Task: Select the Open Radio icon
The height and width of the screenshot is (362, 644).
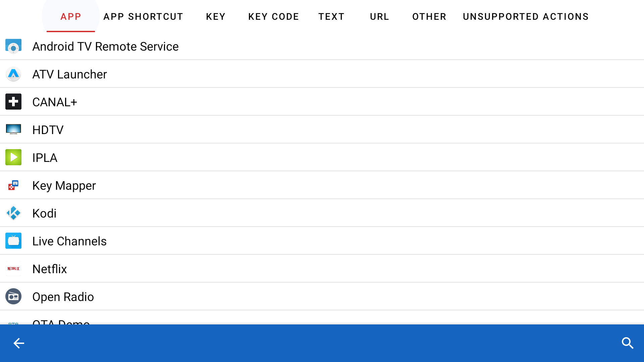Action: point(13,296)
